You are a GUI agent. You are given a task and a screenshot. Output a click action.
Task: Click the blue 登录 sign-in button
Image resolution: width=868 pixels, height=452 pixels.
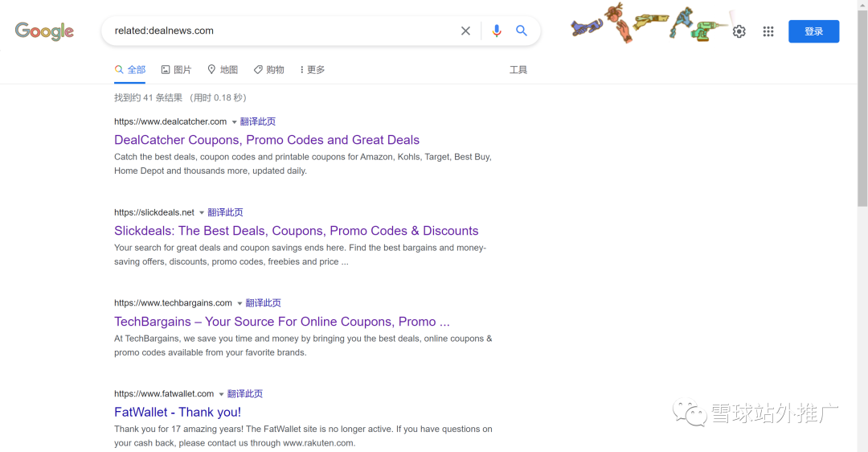coord(813,31)
